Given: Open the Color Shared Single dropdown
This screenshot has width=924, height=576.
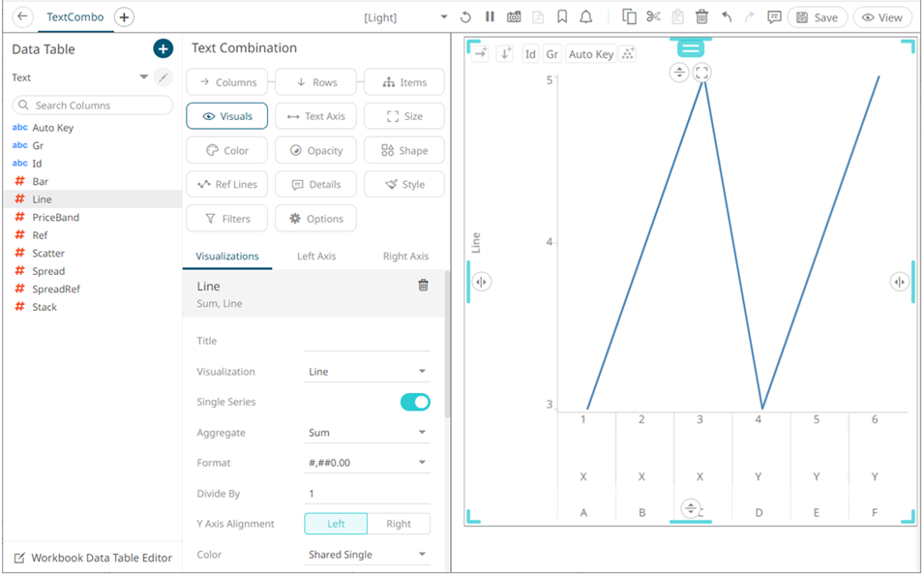Looking at the screenshot, I should click(367, 554).
